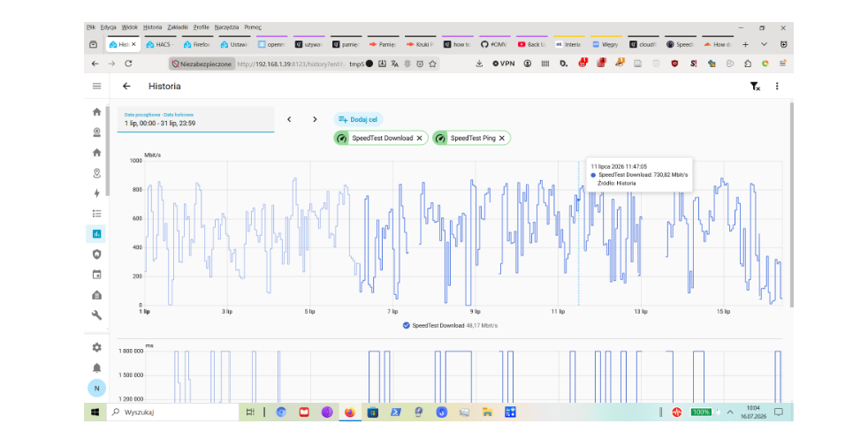Screen dimensions: 868x439
Task: Remove the SpeedTest Download chip
Action: (x=420, y=138)
